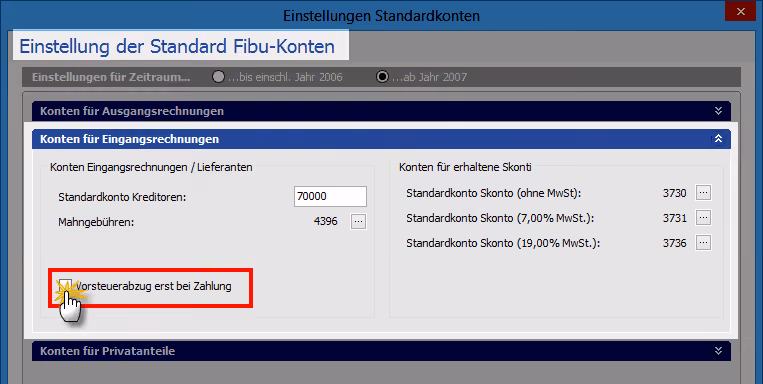Click account number 3736
Viewport: 763px width, 384px height.
click(674, 243)
